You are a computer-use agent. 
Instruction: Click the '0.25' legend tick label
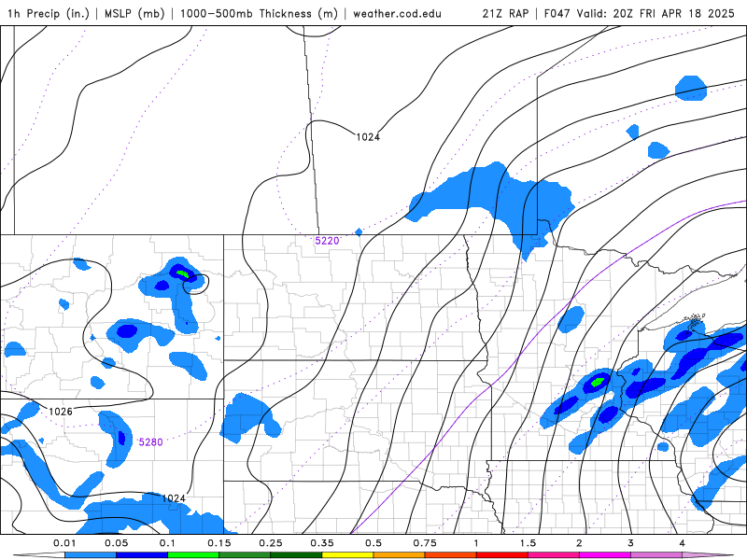click(x=271, y=543)
